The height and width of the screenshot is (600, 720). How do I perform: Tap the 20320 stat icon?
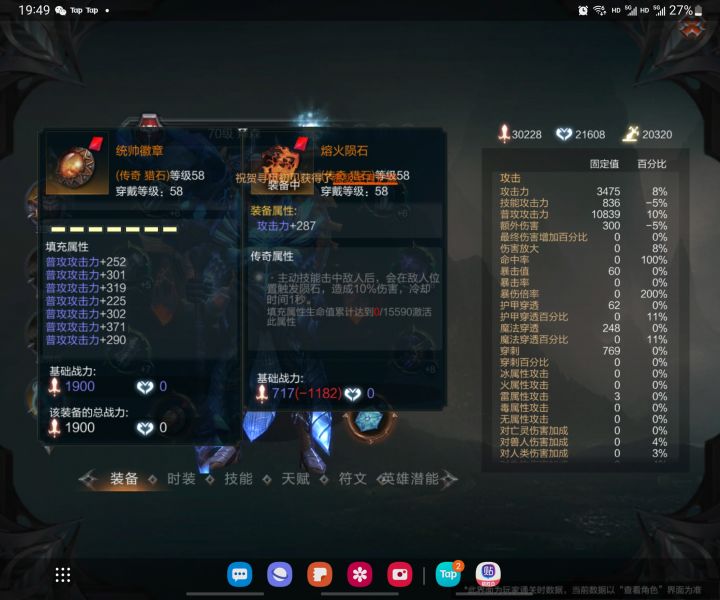pos(630,134)
